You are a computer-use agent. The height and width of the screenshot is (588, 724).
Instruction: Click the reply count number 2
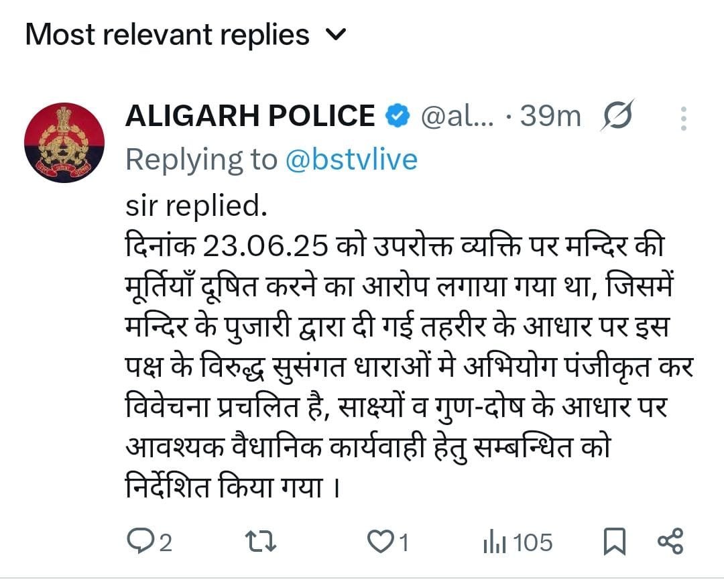165,542
